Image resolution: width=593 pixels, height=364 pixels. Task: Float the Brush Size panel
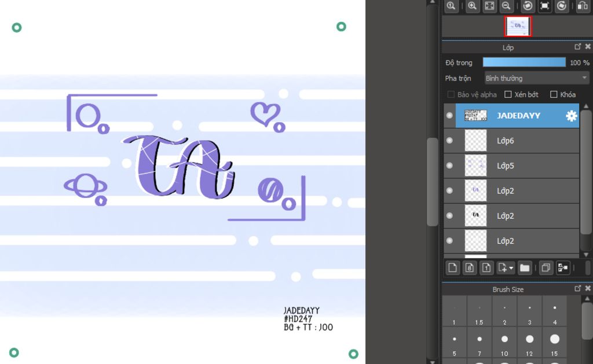(577, 288)
